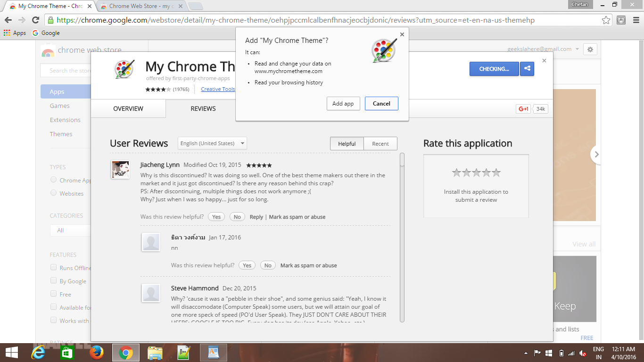Select Themes in store sidebar
Image resolution: width=644 pixels, height=362 pixels.
pyautogui.click(x=61, y=134)
